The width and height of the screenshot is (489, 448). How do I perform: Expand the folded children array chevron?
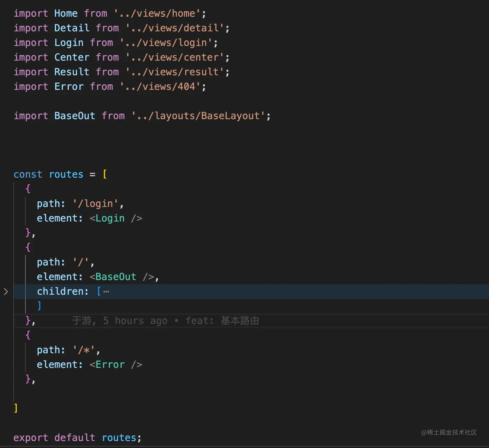click(x=6, y=292)
